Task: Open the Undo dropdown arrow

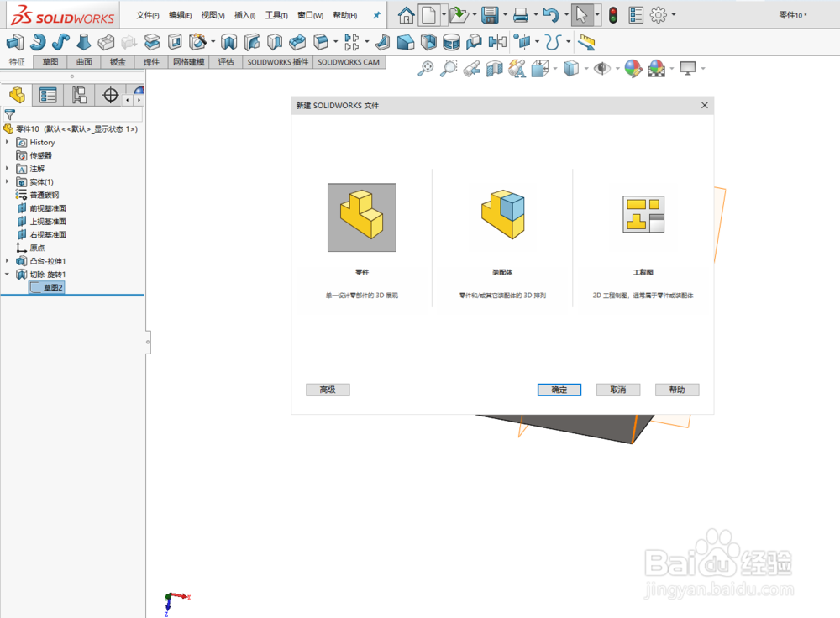Action: tap(566, 15)
